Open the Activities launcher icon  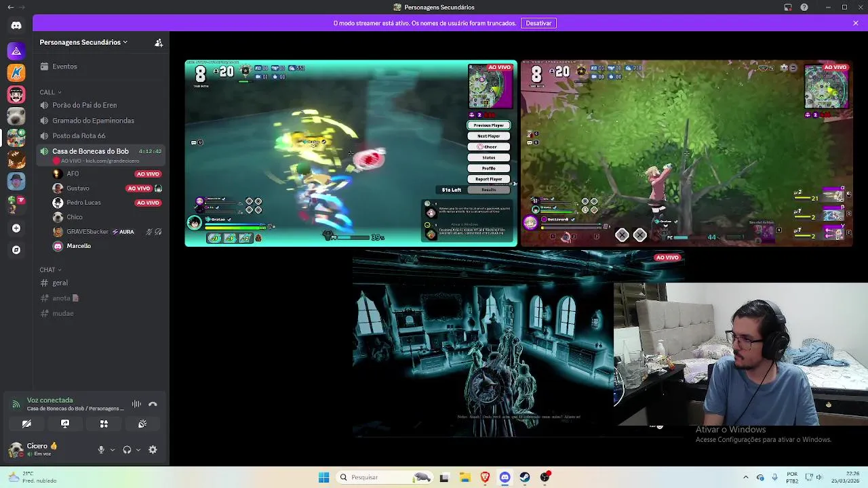pyautogui.click(x=104, y=424)
